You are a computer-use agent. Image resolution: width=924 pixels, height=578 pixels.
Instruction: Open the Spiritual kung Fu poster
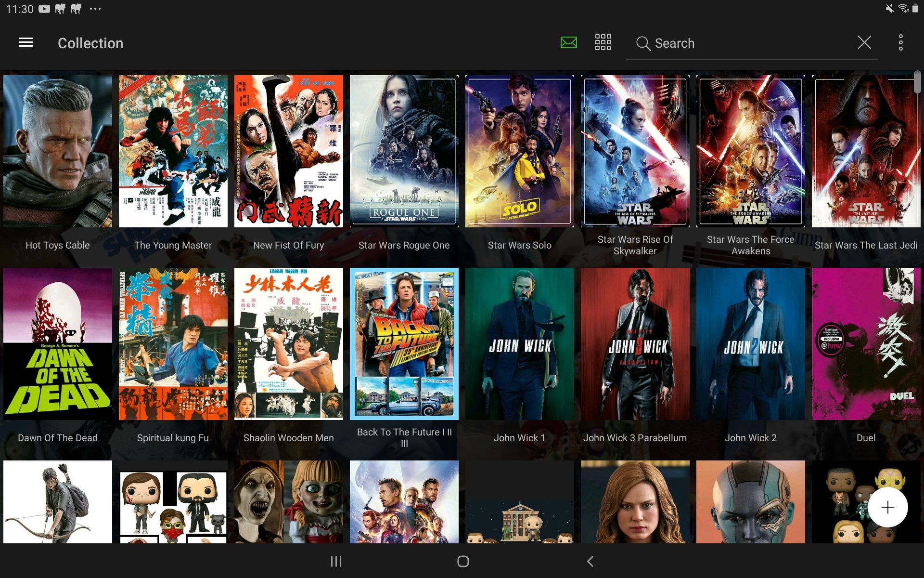tap(173, 344)
